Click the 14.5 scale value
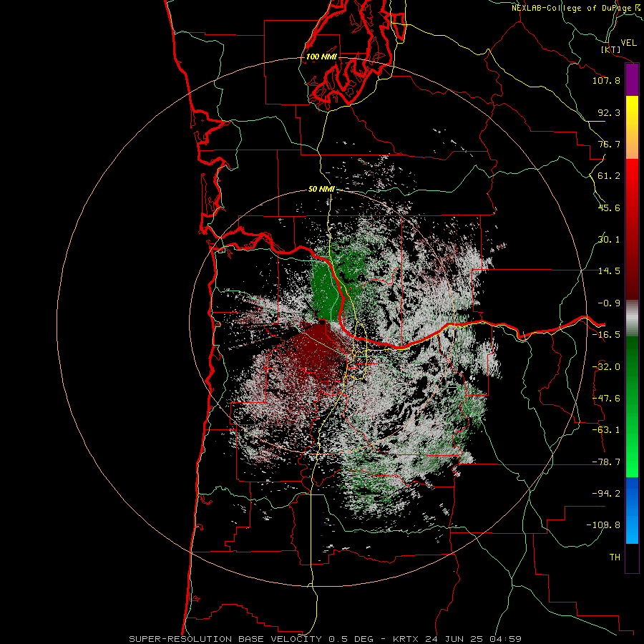This screenshot has height=644, width=644. pyautogui.click(x=609, y=271)
